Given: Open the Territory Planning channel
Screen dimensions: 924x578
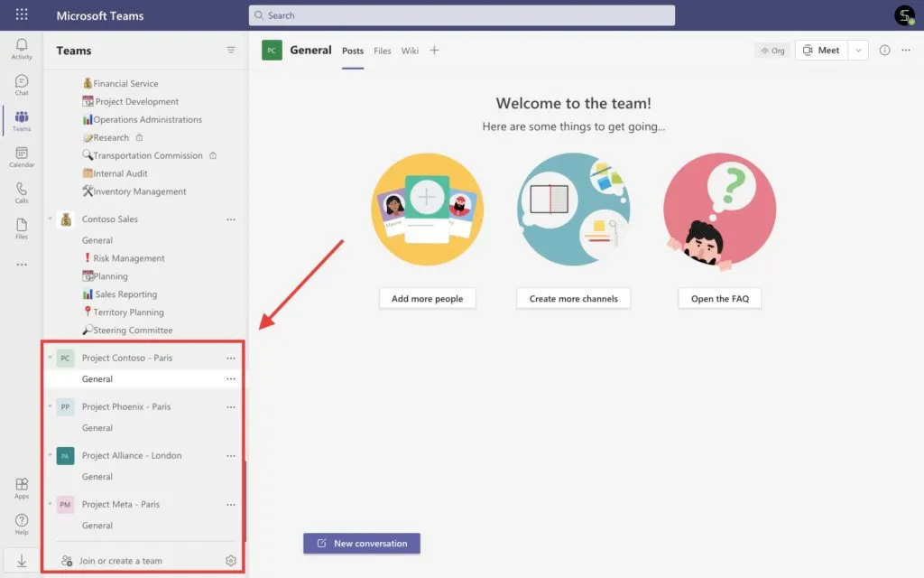Looking at the screenshot, I should (x=123, y=312).
